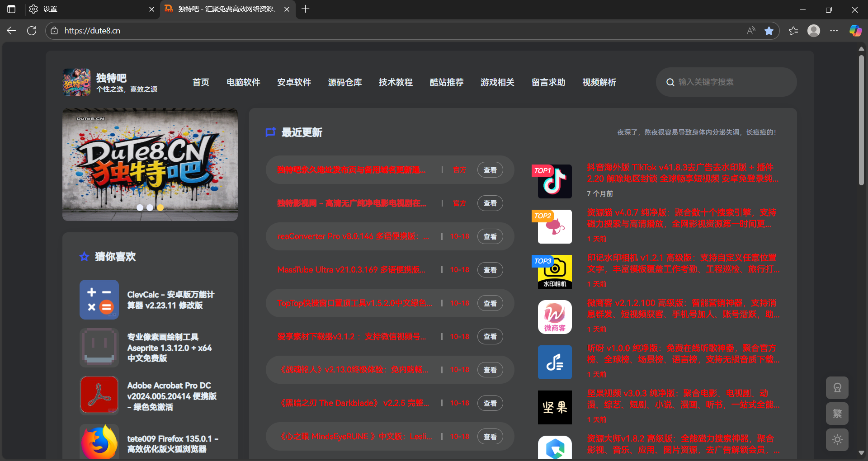The height and width of the screenshot is (461, 868).
Task: Open the tete009 Firefox icon
Action: (99, 442)
